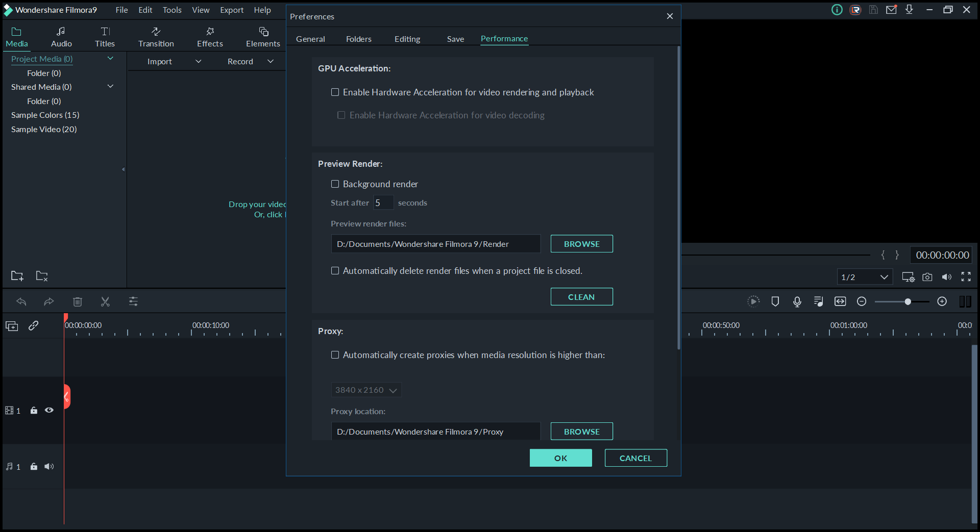Mute audio track 1 speaker
Viewport: 980px width, 532px height.
(49, 466)
